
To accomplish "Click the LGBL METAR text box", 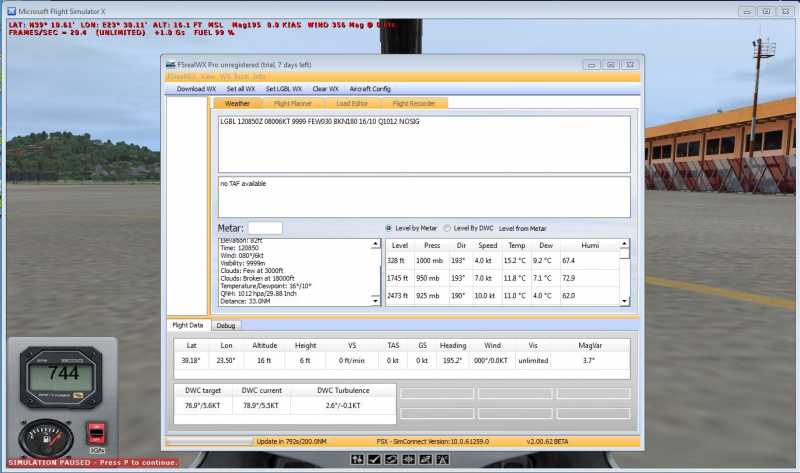I will tap(424, 144).
